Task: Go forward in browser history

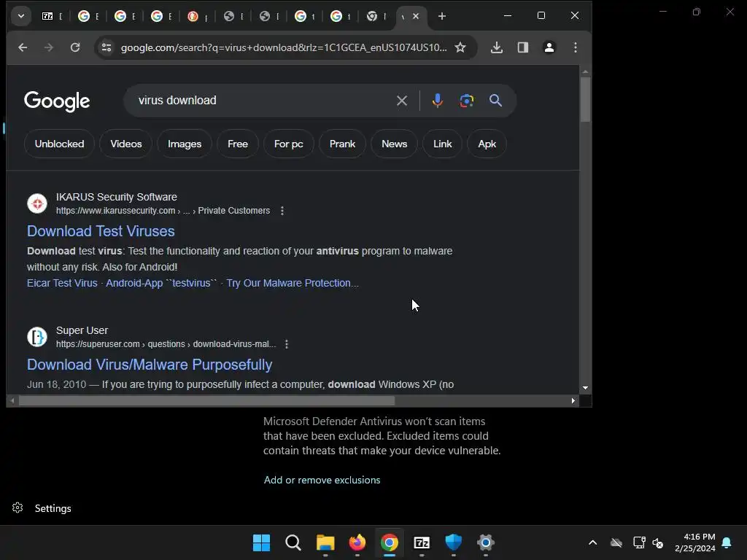Action: pyautogui.click(x=49, y=47)
